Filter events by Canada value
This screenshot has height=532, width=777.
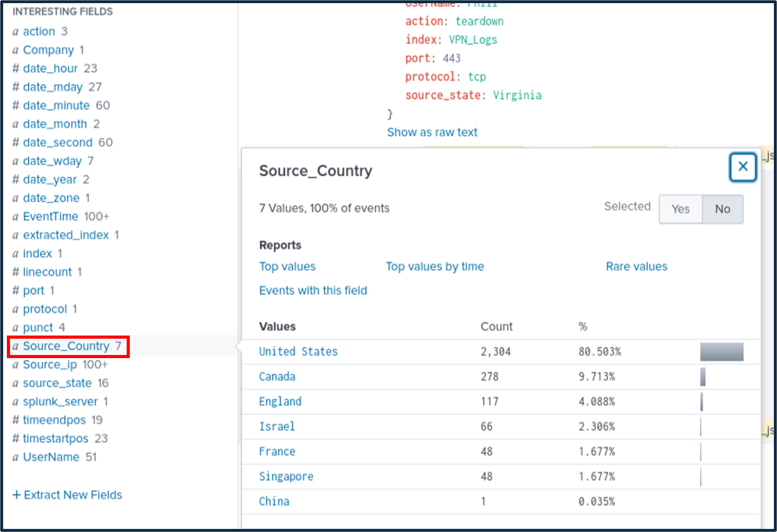(x=277, y=377)
